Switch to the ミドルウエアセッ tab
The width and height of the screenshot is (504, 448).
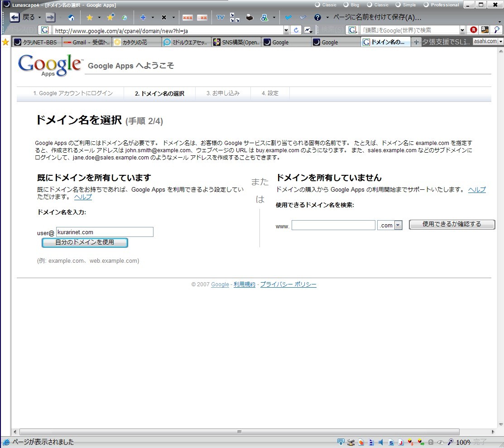click(187, 42)
